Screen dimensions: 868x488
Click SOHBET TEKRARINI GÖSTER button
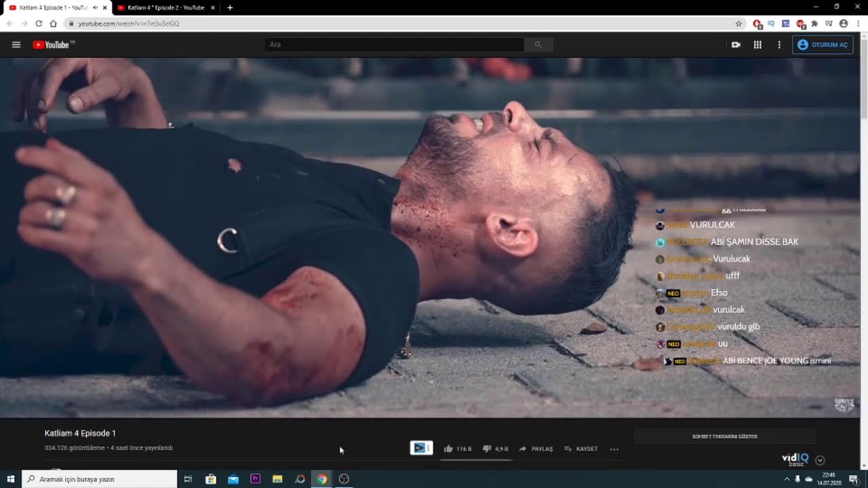725,436
